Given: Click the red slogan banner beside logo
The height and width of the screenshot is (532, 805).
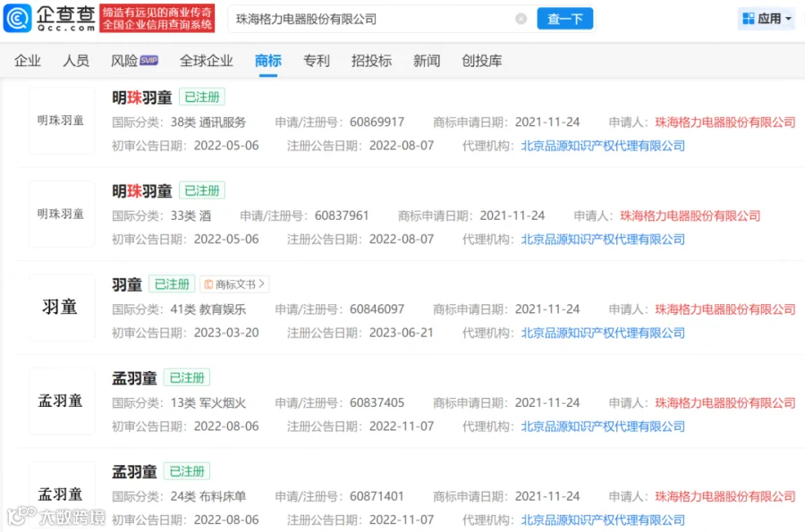Looking at the screenshot, I should [157, 18].
